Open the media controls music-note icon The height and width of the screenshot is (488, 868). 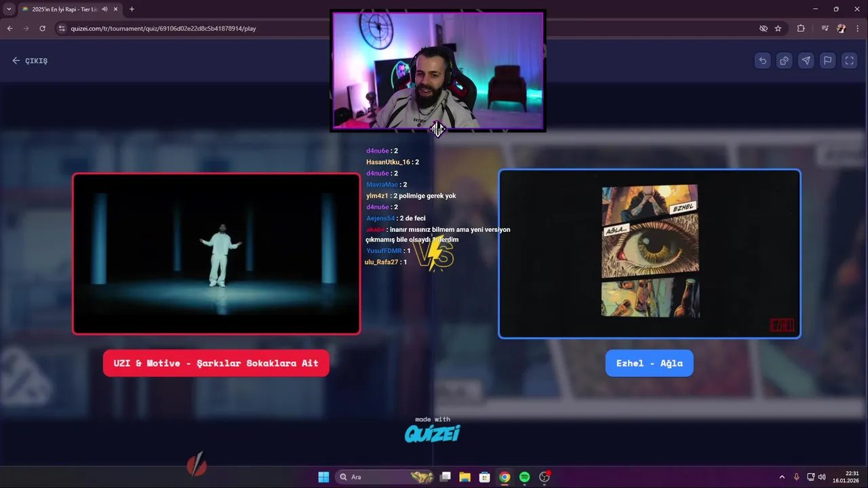pos(825,28)
